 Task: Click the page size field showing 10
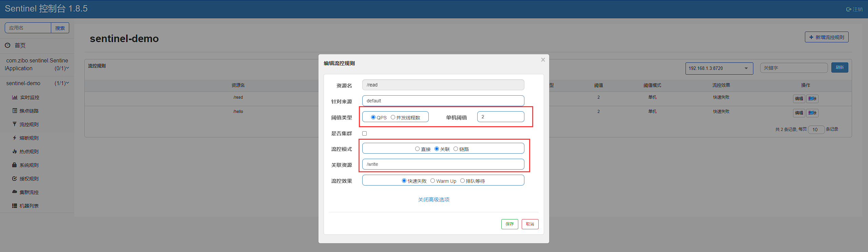click(816, 130)
